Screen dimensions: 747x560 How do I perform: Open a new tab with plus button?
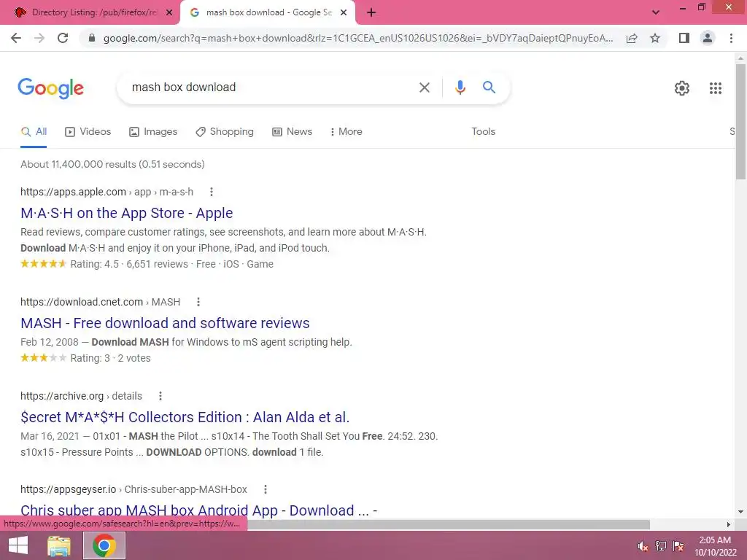tap(371, 12)
